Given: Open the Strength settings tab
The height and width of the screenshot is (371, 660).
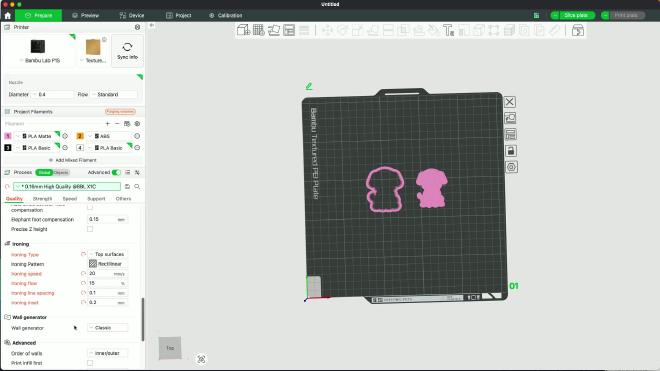Looking at the screenshot, I should [x=42, y=199].
